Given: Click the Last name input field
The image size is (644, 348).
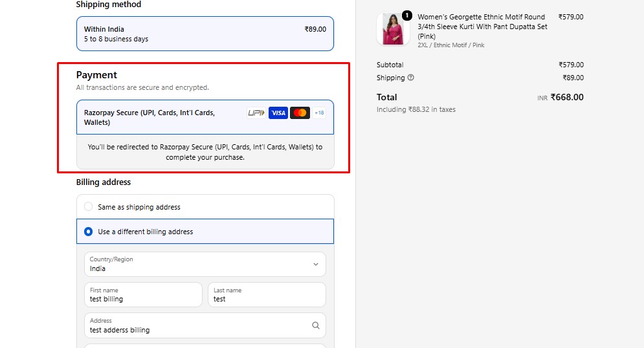Looking at the screenshot, I should click(x=267, y=295).
